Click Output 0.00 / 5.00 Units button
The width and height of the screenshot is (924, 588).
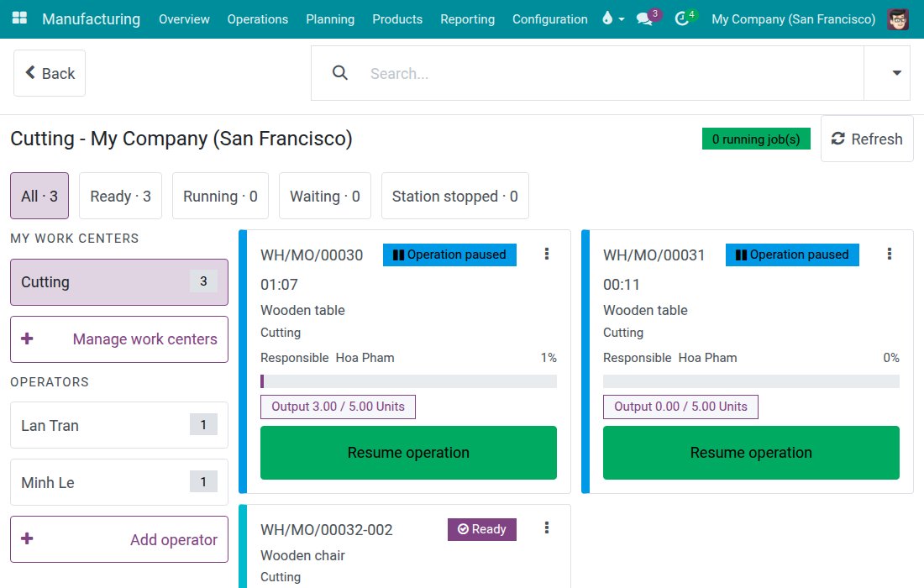[680, 407]
